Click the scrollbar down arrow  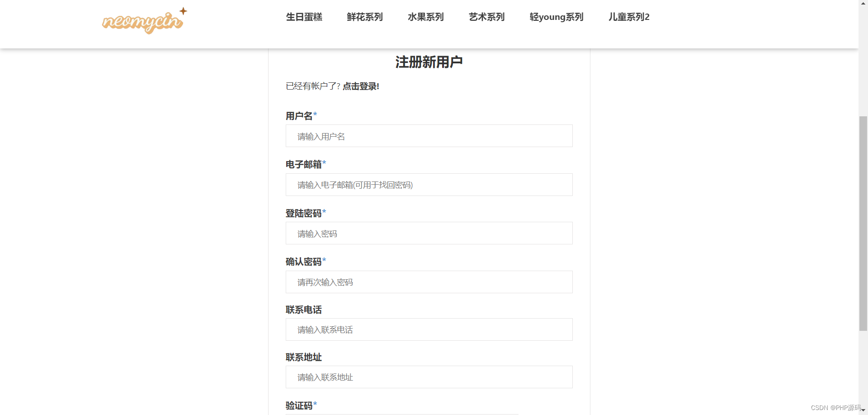click(863, 411)
